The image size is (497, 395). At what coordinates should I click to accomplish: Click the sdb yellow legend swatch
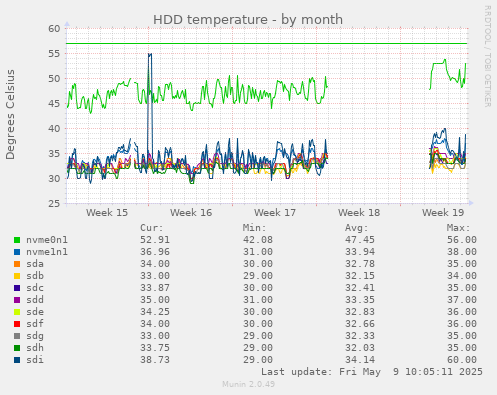coord(17,276)
